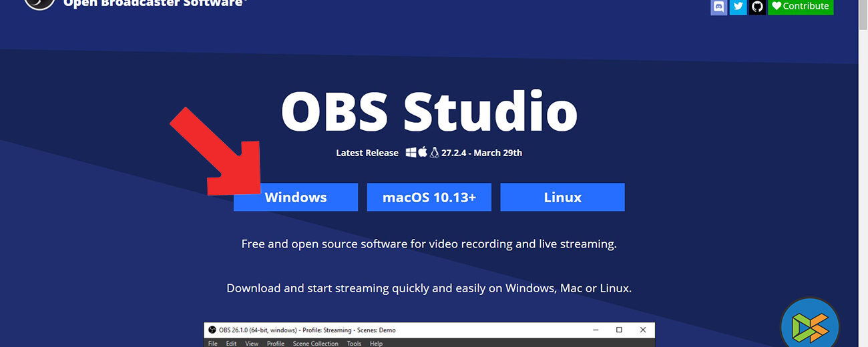Open the Scene Collection menu in OBS preview

pyautogui.click(x=316, y=343)
